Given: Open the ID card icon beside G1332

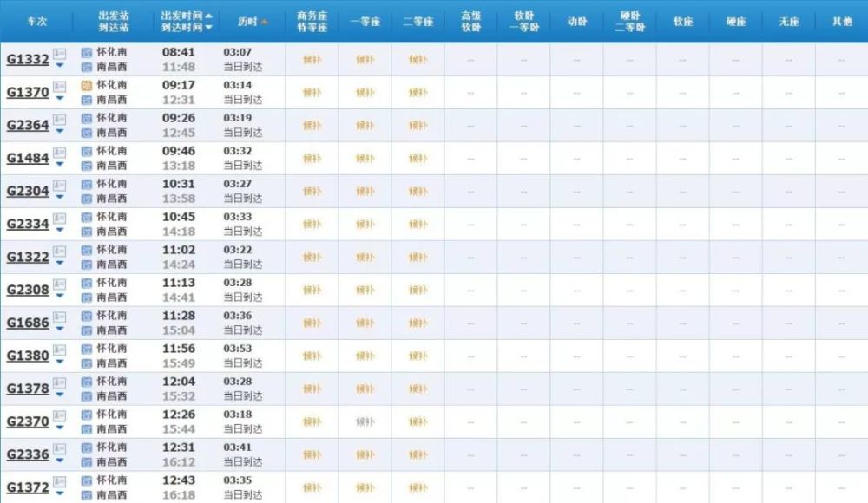Looking at the screenshot, I should pyautogui.click(x=59, y=54).
